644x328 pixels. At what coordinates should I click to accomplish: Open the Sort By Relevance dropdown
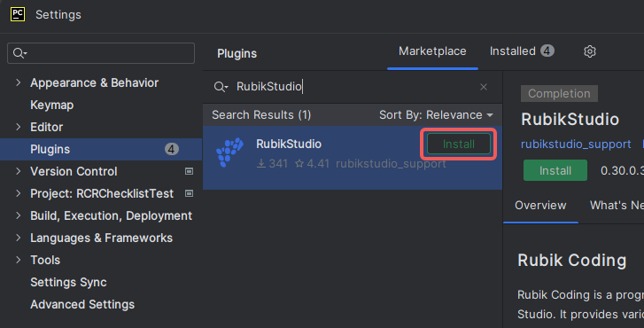[x=436, y=114]
